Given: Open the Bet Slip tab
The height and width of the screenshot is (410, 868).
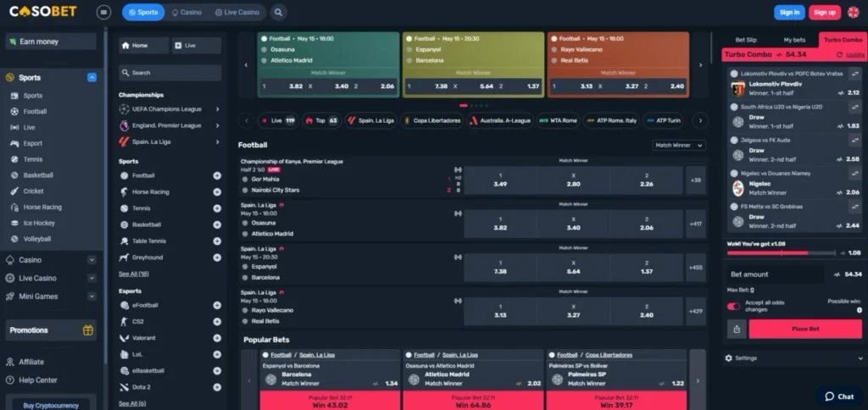Looking at the screenshot, I should [x=746, y=40].
